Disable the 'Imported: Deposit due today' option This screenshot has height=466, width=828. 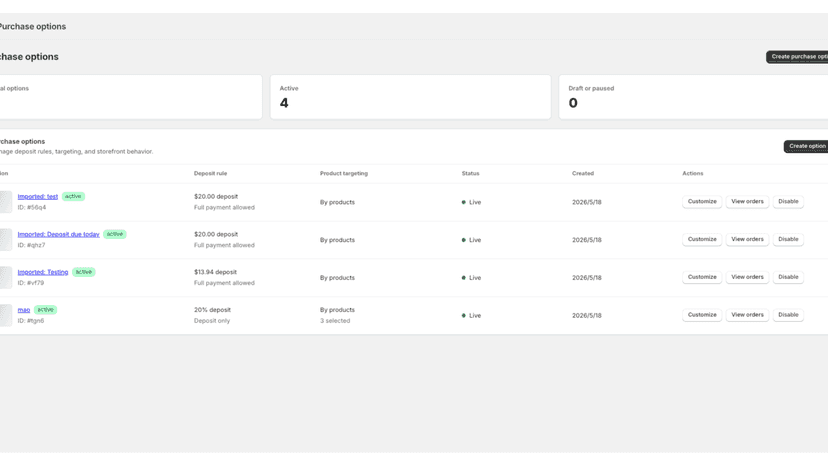tap(788, 239)
